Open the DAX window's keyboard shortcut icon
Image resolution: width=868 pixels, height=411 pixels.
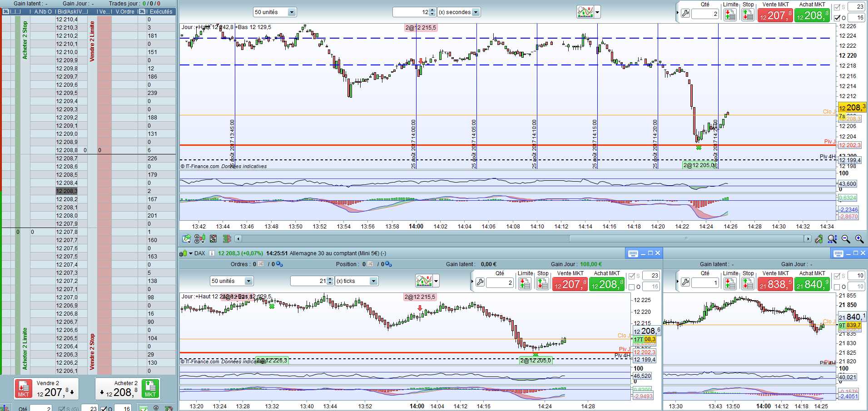tap(633, 253)
